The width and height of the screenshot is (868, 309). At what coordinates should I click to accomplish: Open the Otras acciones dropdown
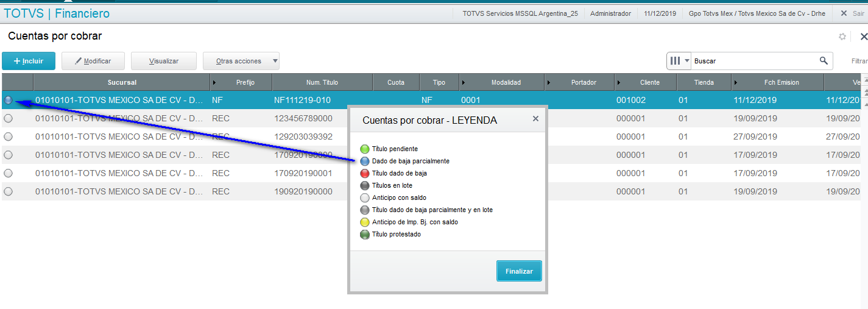[241, 61]
